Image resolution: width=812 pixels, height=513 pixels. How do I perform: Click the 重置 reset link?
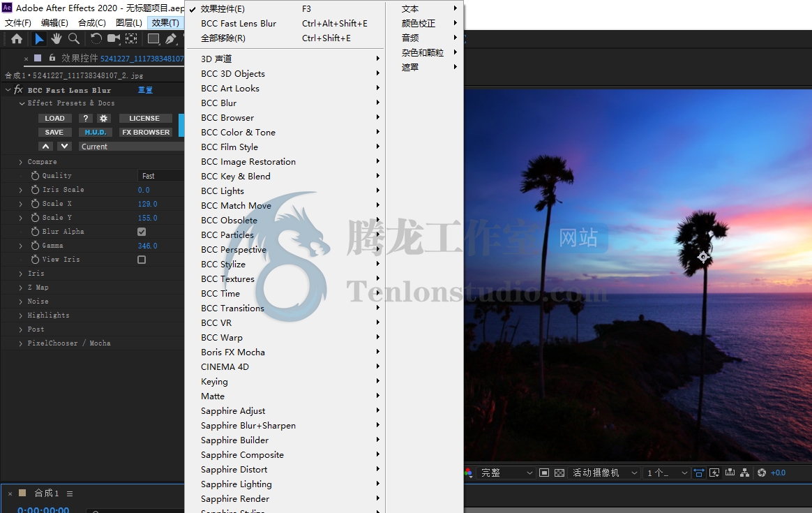[x=145, y=90]
